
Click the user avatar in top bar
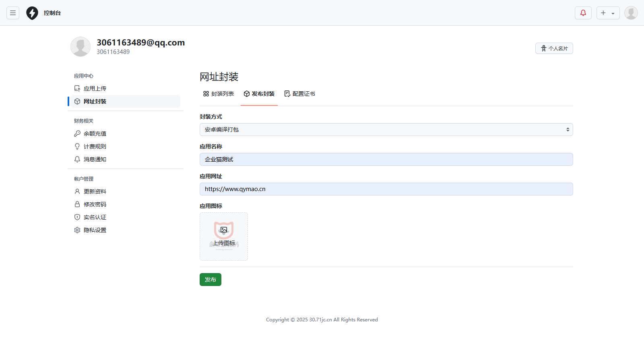[x=631, y=13]
